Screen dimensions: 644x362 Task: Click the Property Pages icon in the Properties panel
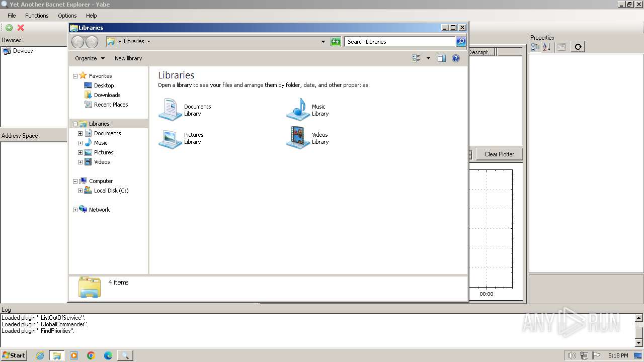pyautogui.click(x=561, y=47)
